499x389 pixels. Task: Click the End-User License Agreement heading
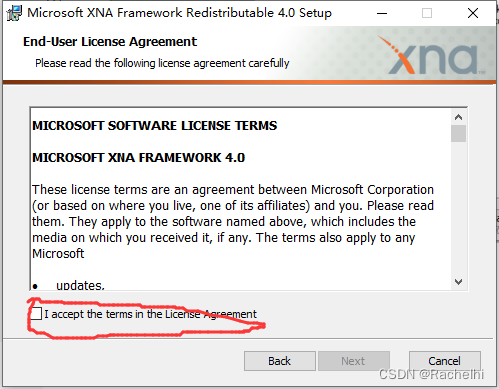coord(110,42)
